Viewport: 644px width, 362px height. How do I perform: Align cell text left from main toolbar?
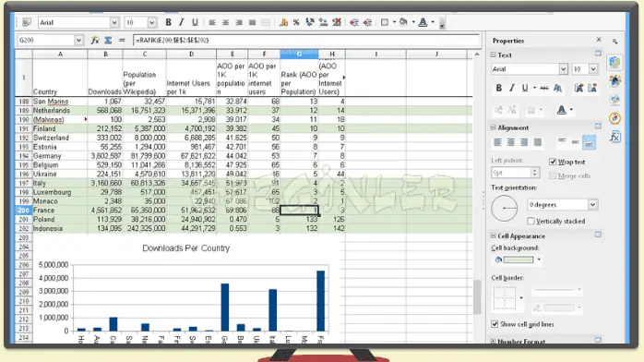tap(212, 22)
